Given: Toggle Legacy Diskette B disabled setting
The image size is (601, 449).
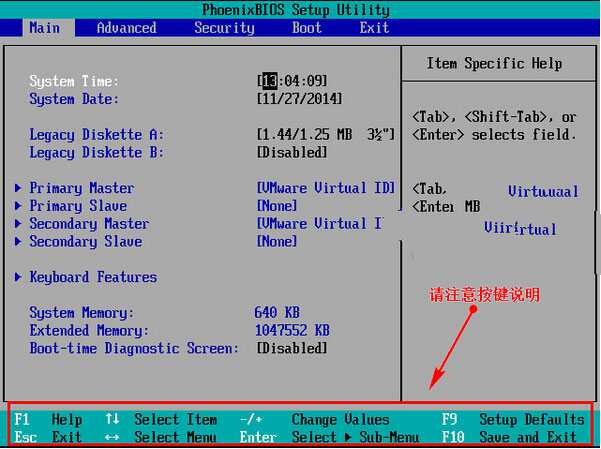Looking at the screenshot, I should pos(292,153).
